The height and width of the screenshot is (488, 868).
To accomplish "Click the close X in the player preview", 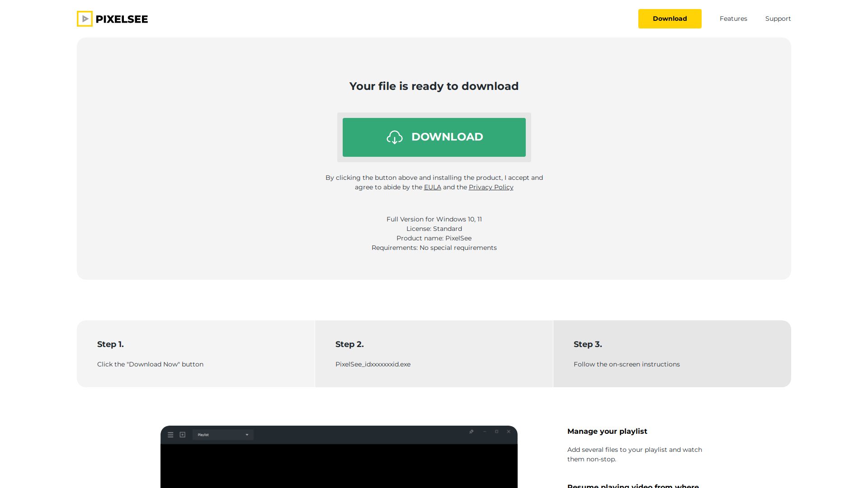I will click(x=509, y=432).
